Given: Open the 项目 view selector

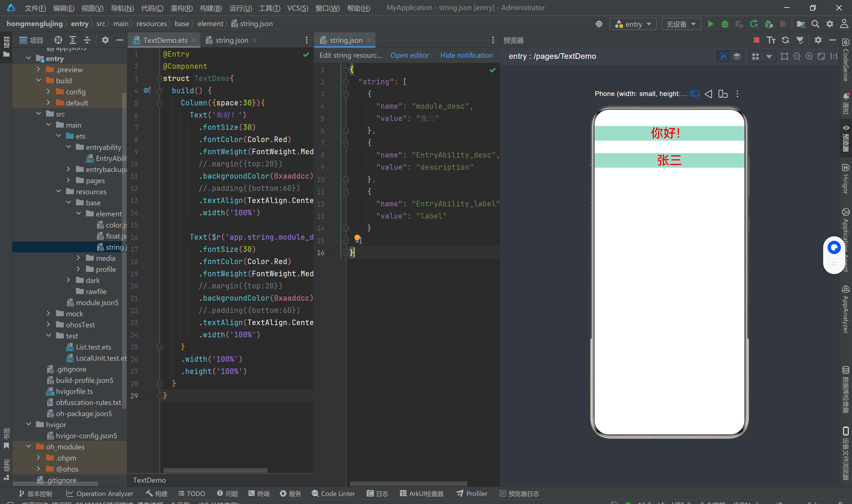Looking at the screenshot, I should tap(31, 40).
